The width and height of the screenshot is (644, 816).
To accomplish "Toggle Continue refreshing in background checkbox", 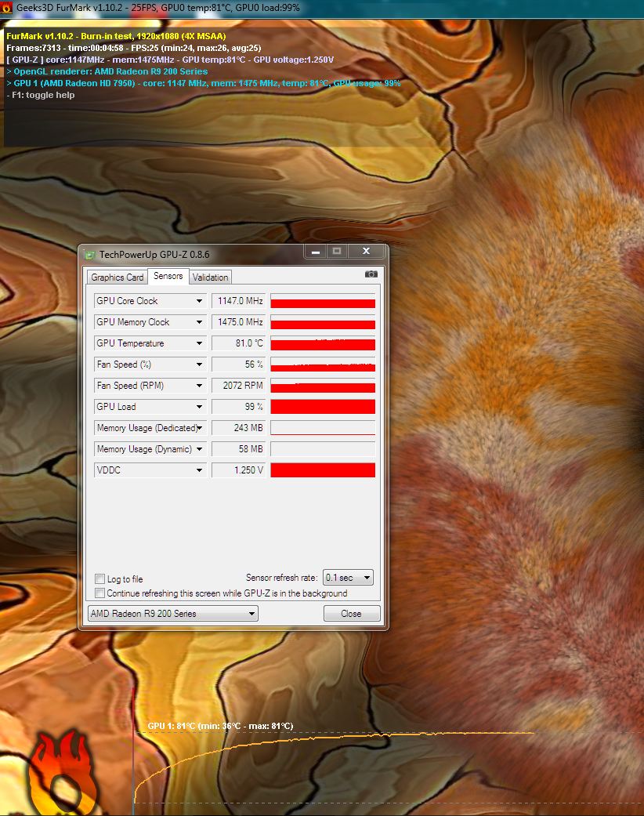I will pos(99,593).
